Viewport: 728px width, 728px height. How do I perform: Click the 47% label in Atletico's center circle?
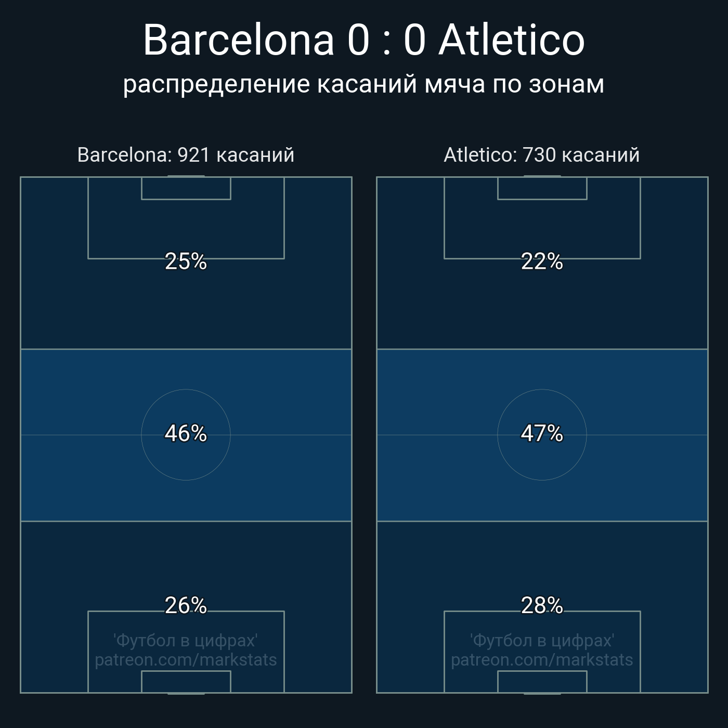tap(542, 433)
